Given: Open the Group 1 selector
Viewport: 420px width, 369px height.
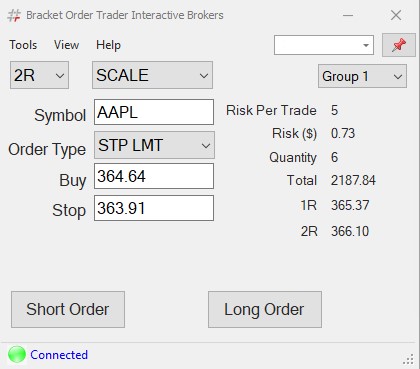Looking at the screenshot, I should pyautogui.click(x=362, y=76).
